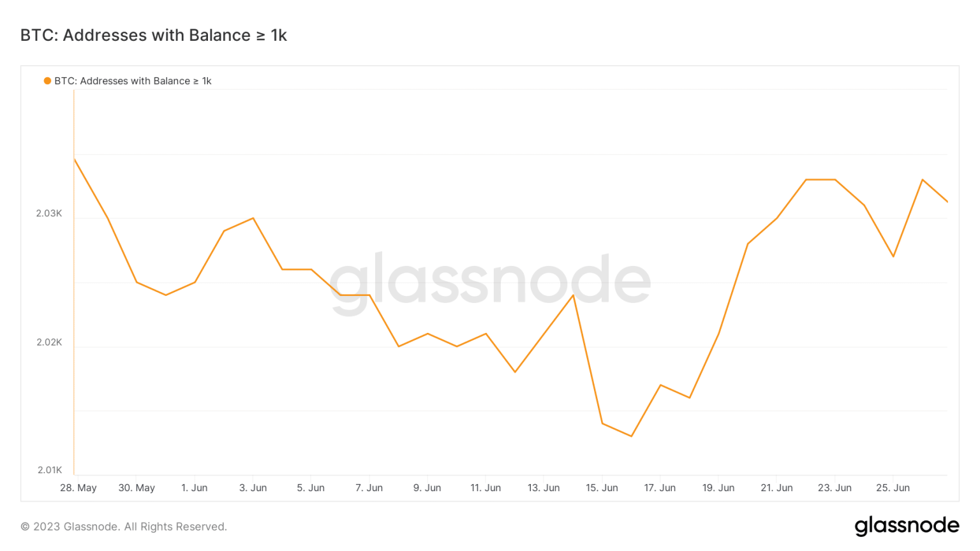The width and height of the screenshot is (980, 551).
Task: Click the line's starting point at 28 May
Action: pos(75,159)
